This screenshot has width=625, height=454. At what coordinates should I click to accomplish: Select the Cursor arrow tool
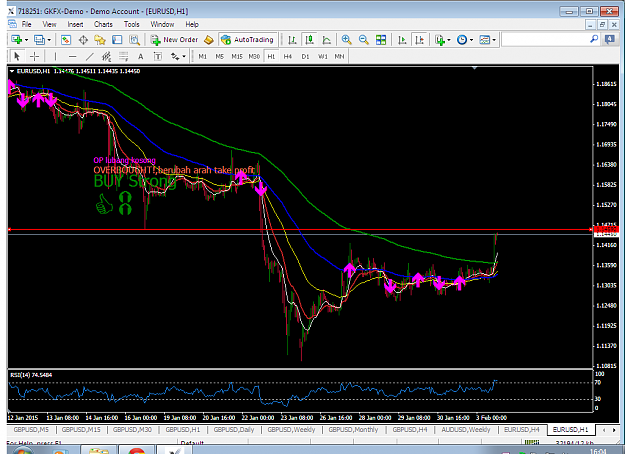tap(17, 57)
